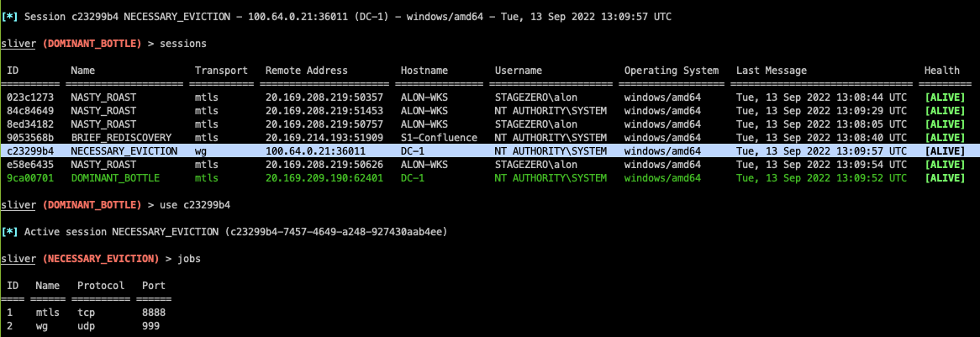Select port 999 in jobs table

tap(150, 326)
